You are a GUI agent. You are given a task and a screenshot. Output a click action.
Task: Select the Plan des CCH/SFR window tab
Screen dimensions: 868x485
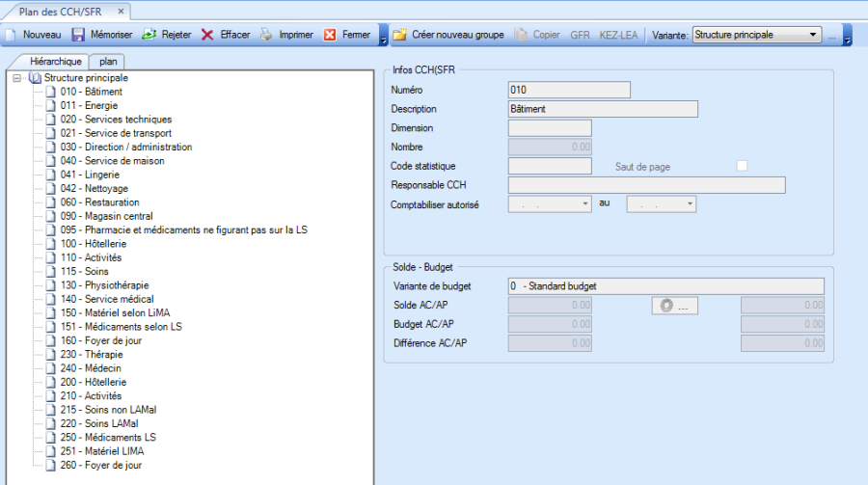click(61, 12)
